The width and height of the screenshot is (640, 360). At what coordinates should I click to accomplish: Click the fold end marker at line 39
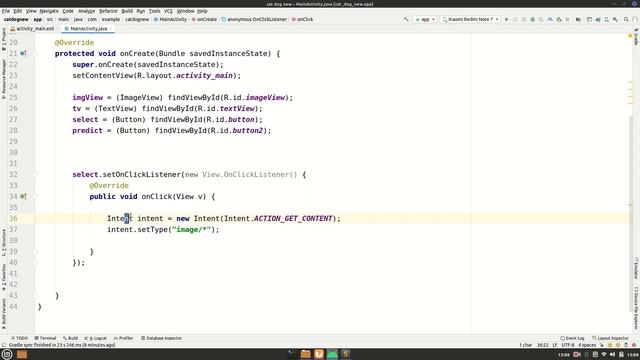pos(35,251)
